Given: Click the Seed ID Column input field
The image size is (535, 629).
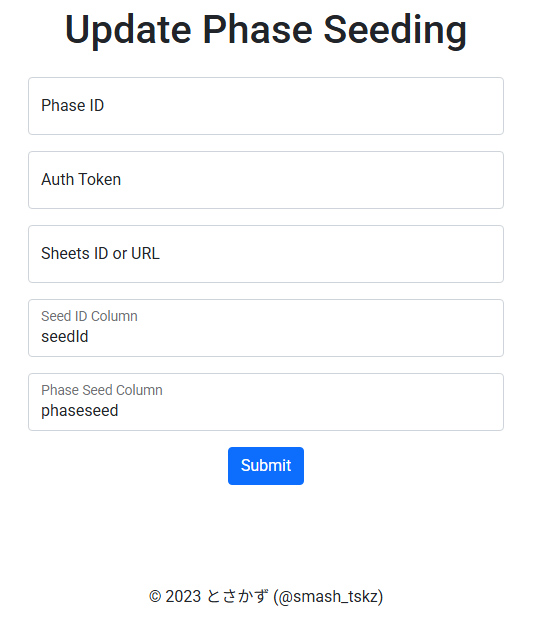Looking at the screenshot, I should pos(267,329).
